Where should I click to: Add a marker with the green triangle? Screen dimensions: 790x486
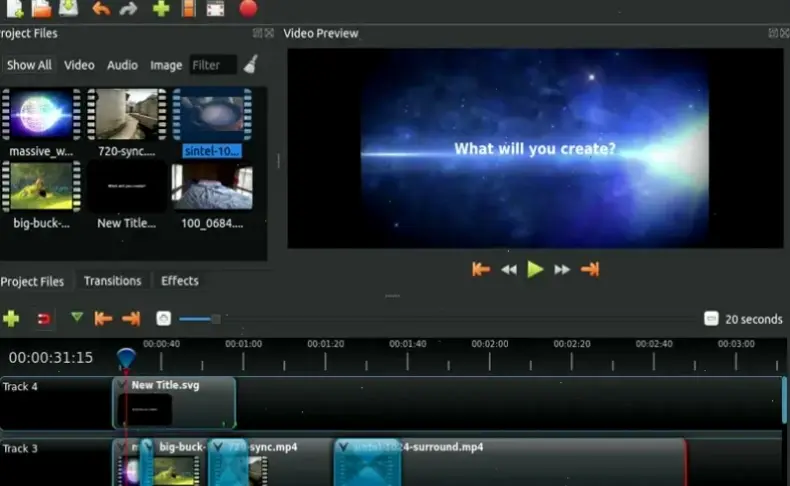77,318
